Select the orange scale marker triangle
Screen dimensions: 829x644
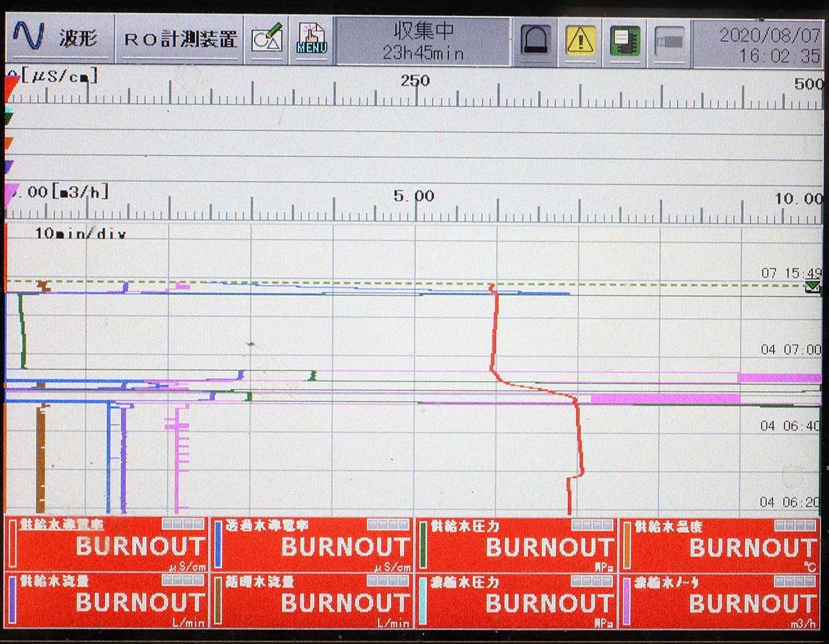(9, 144)
